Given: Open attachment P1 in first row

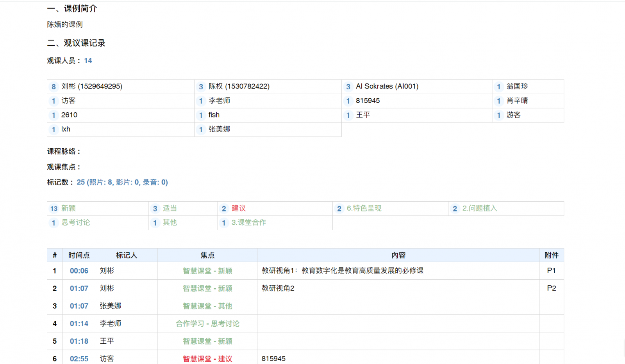Looking at the screenshot, I should [x=551, y=270].
